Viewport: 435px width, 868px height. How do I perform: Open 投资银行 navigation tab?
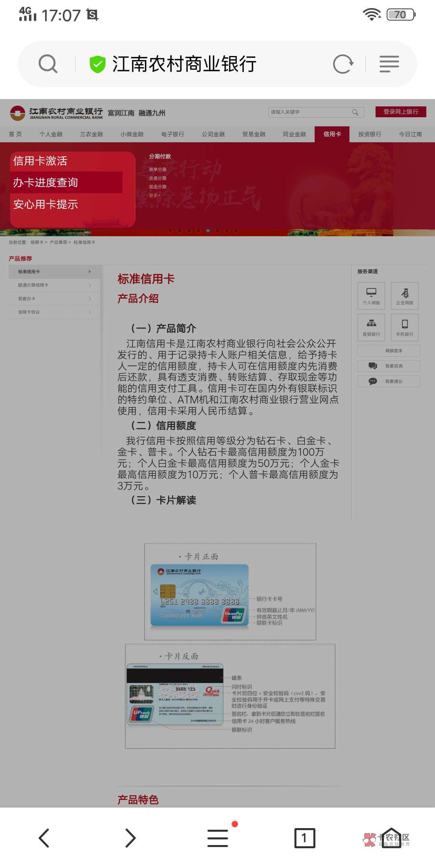click(370, 134)
